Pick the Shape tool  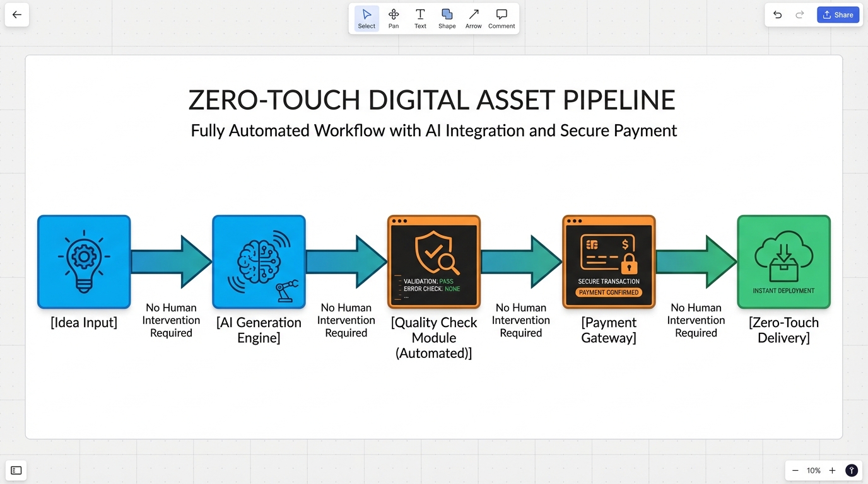(x=447, y=19)
